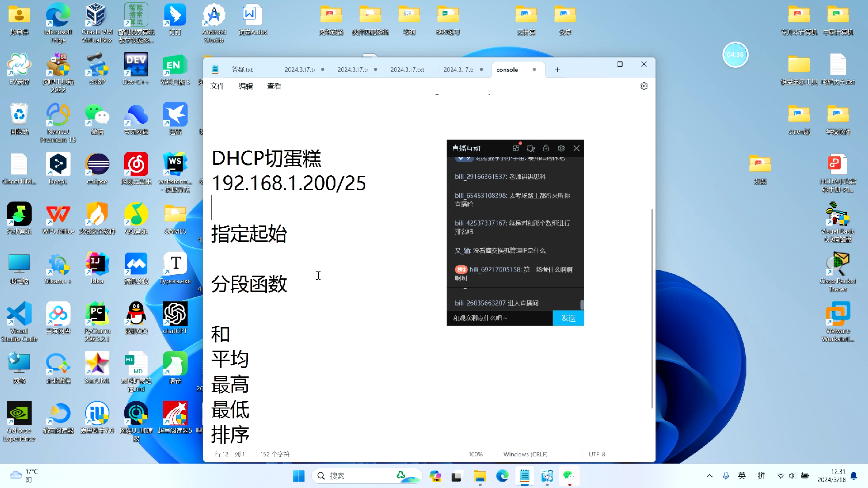Click 发送 button in live chat
Image resolution: width=868 pixels, height=488 pixels.
[567, 318]
